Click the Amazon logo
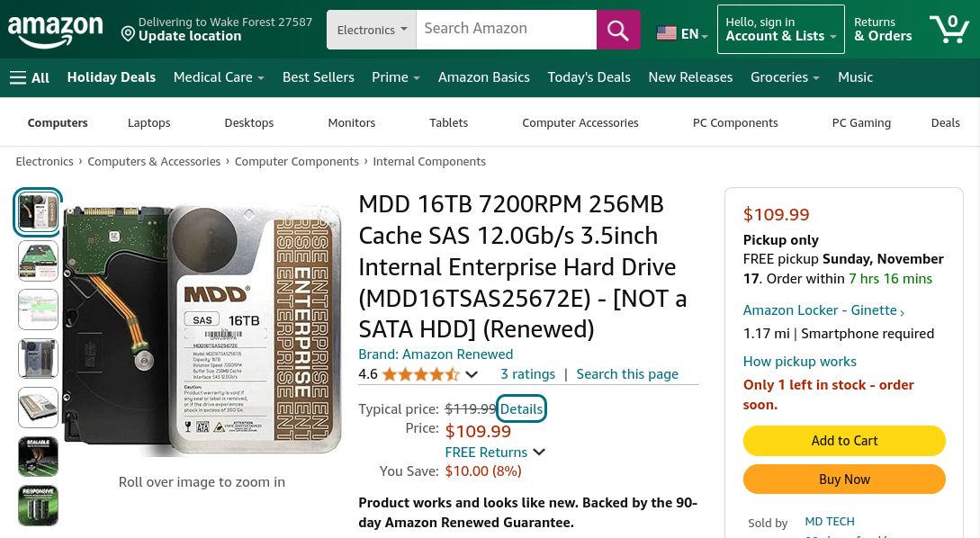980x538 pixels. point(56,31)
